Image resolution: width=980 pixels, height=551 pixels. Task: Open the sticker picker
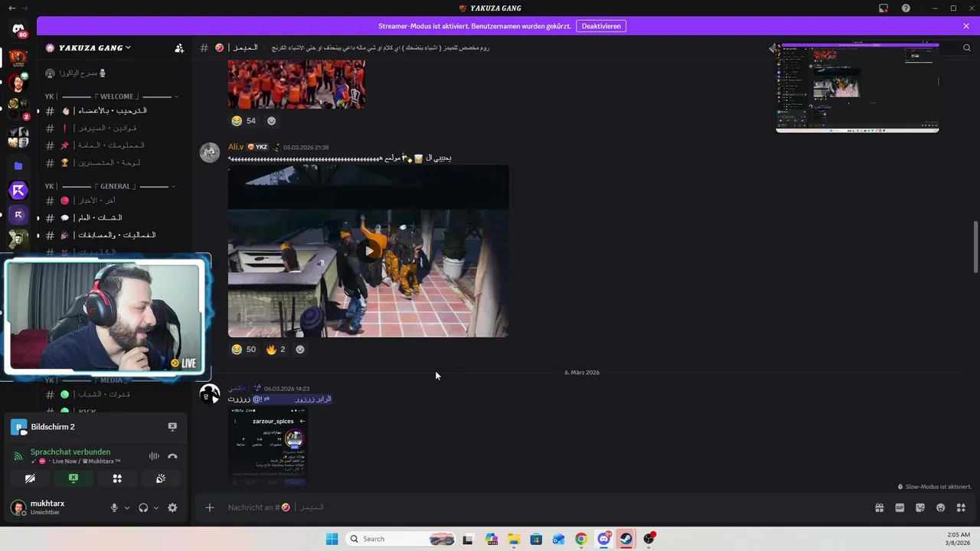(920, 507)
